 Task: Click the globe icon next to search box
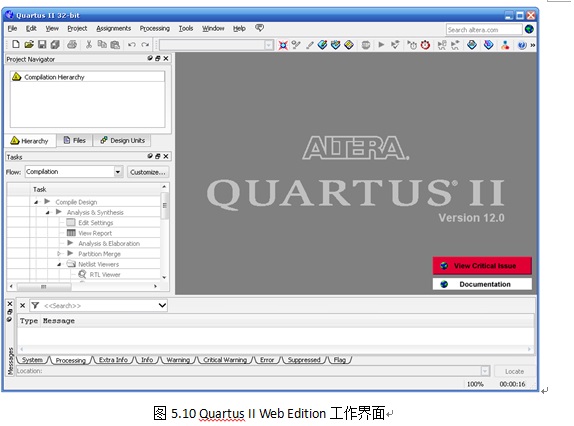529,29
